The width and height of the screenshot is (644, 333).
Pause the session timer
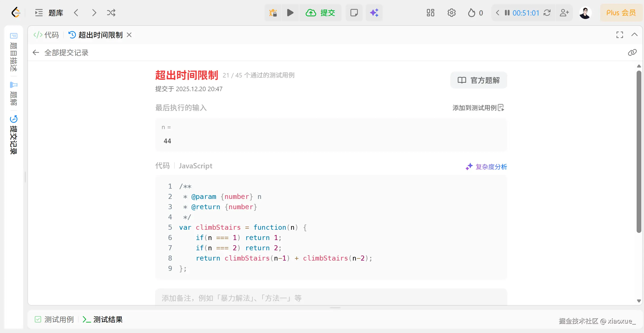pyautogui.click(x=506, y=12)
